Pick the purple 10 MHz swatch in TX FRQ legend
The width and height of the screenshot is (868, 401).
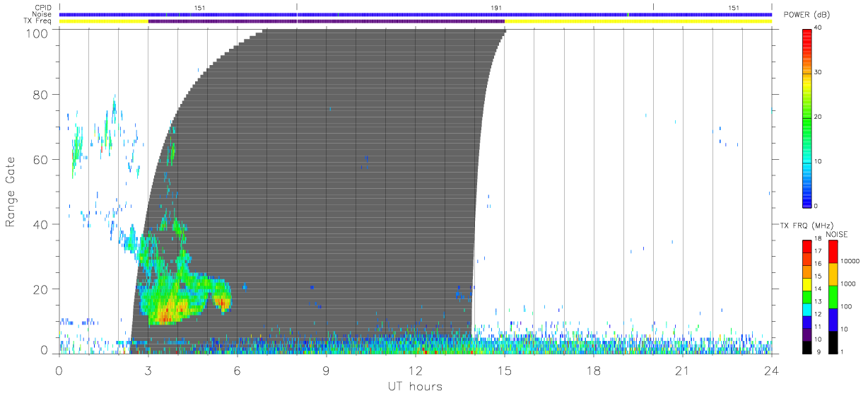807,333
